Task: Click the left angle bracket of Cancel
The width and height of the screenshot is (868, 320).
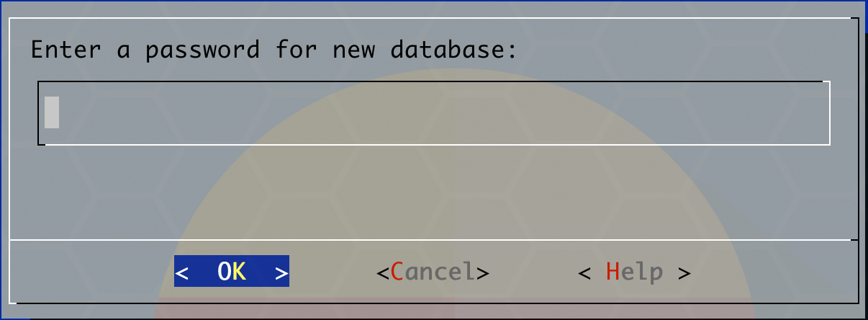Action: pyautogui.click(x=383, y=272)
